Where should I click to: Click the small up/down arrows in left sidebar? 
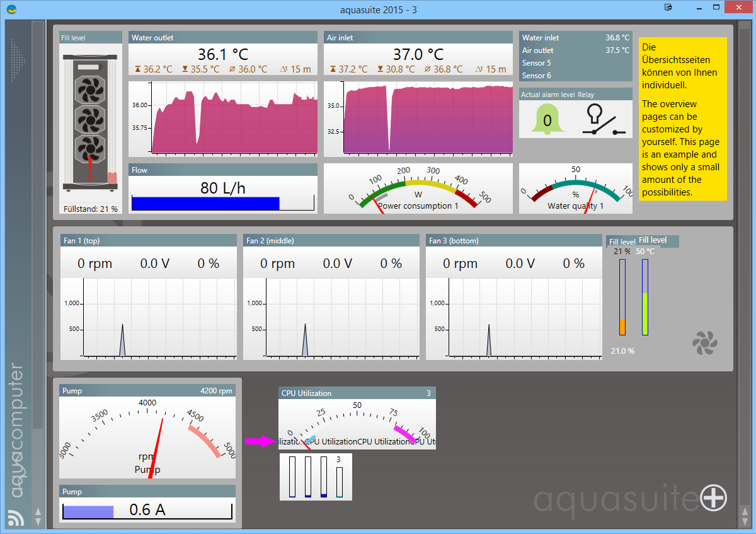38,516
